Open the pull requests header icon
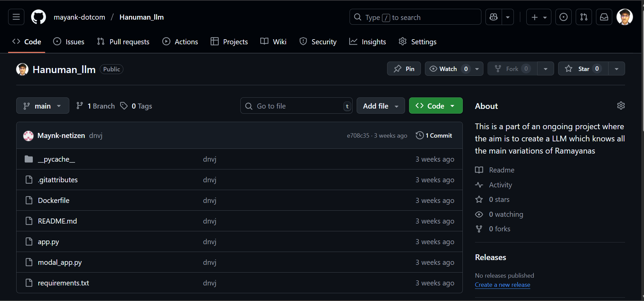Viewport: 644px width, 301px height. pos(584,17)
